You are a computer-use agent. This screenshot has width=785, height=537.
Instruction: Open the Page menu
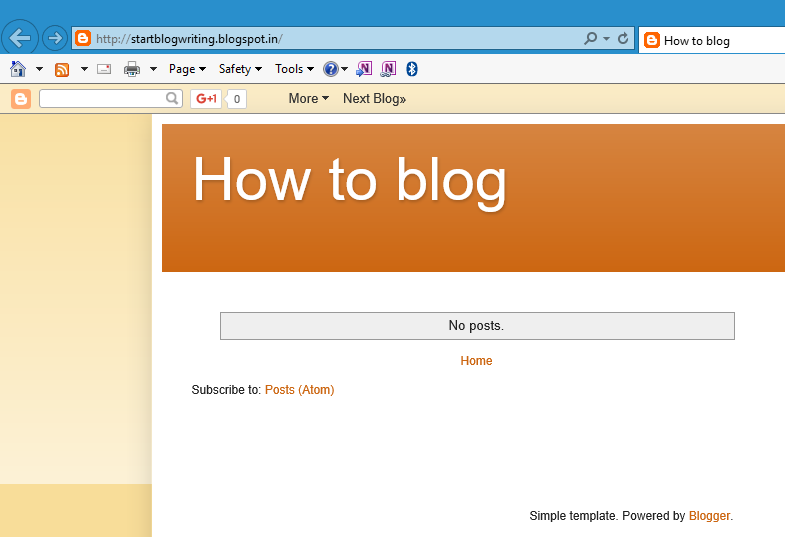pyautogui.click(x=187, y=69)
